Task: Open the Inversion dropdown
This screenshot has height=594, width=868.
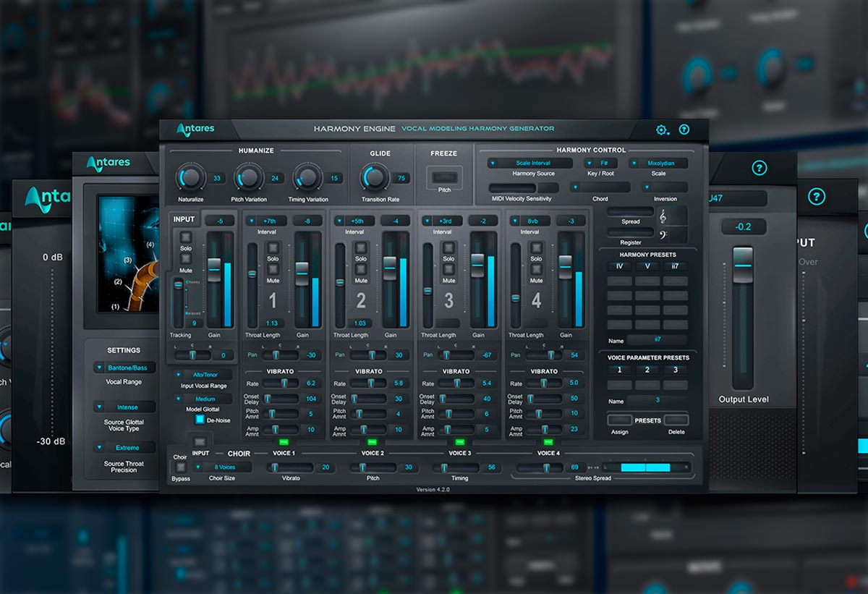Action: pyautogui.click(x=665, y=187)
